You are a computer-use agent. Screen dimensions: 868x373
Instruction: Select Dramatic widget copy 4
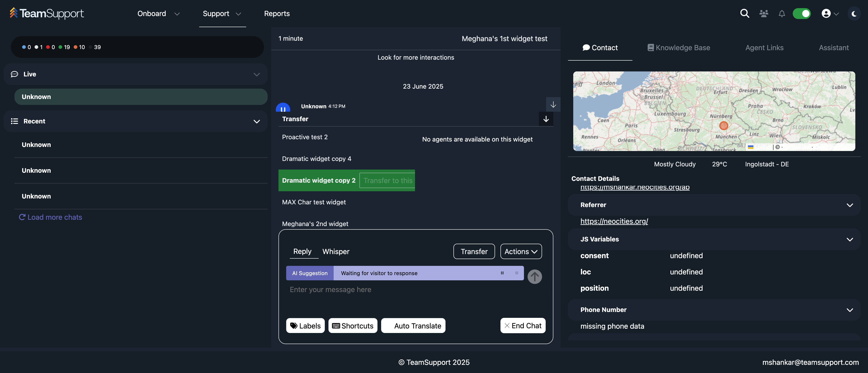[316, 159]
